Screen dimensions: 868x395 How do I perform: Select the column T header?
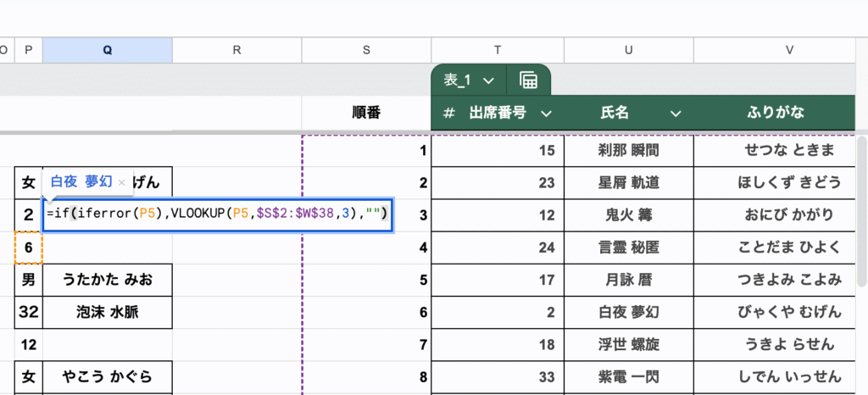(x=497, y=50)
